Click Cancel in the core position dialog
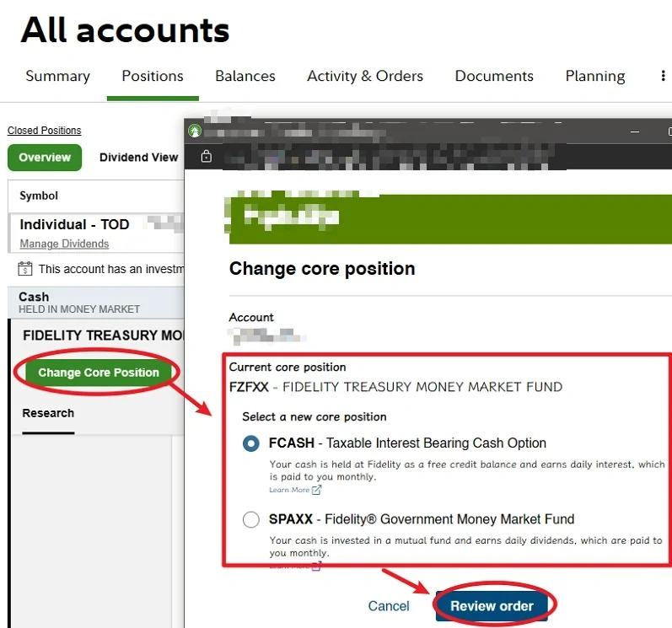The width and height of the screenshot is (672, 628). point(389,606)
